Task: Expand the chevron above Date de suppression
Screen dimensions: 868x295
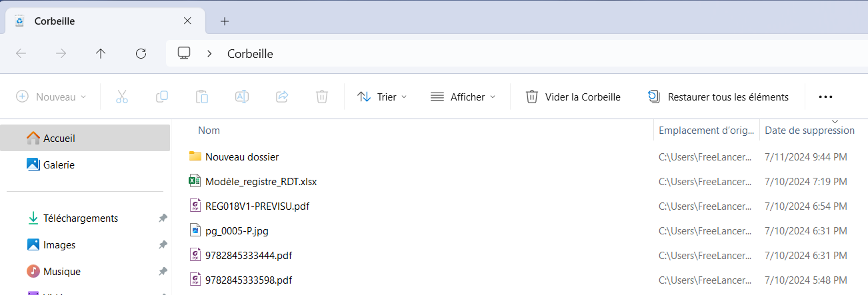Action: click(835, 121)
